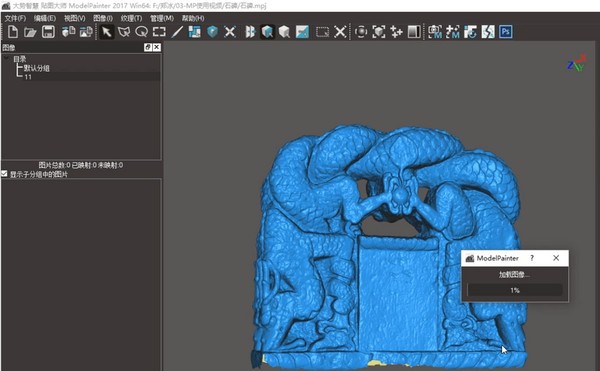Click the white cube with magnifier icon
The image size is (600, 371).
tap(284, 32)
